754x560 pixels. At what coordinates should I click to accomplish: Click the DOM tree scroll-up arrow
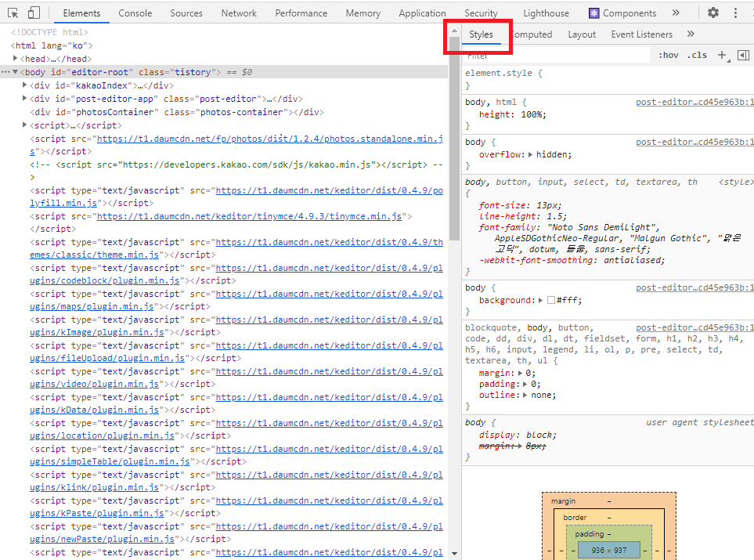[x=454, y=31]
